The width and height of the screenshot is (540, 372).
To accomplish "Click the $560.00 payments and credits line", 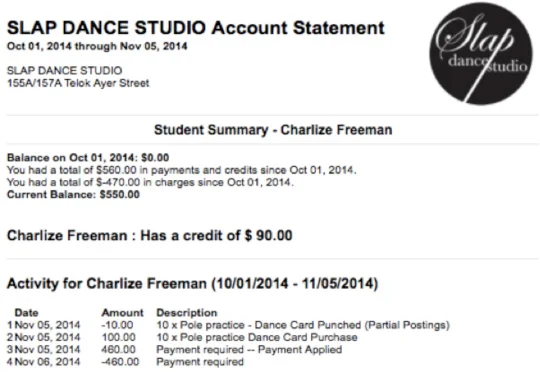I will (x=182, y=170).
